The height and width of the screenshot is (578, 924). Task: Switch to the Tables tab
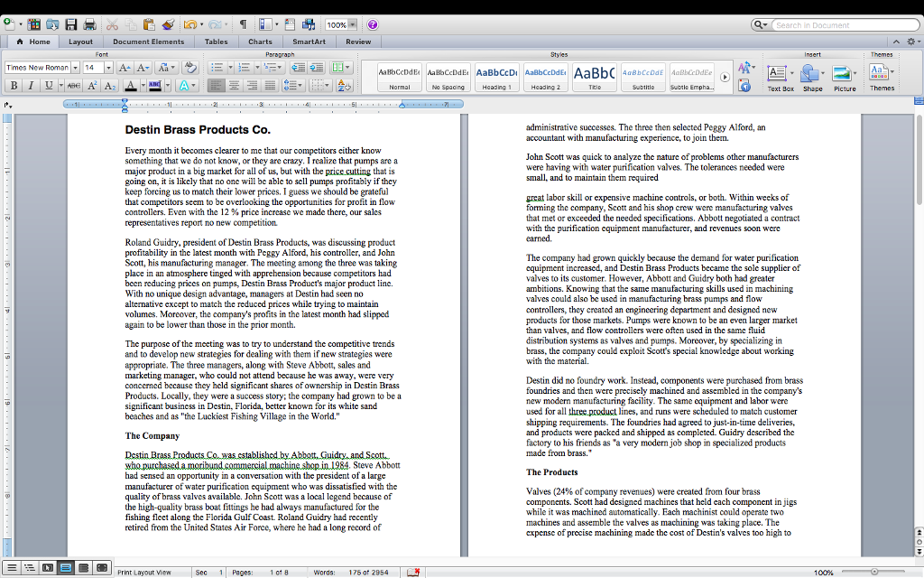coord(217,42)
